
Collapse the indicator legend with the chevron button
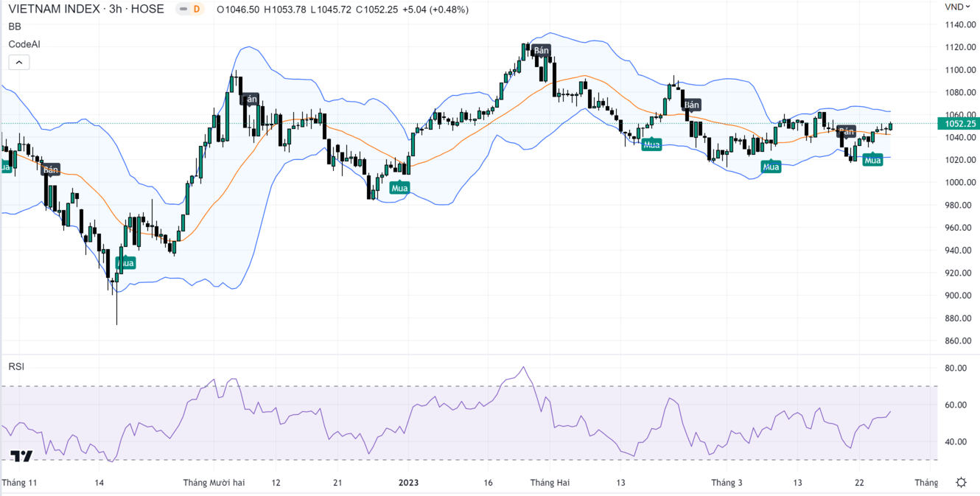19,62
